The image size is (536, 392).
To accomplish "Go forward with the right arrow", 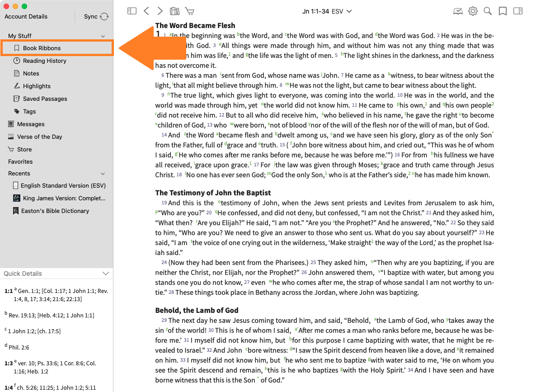I will point(160,11).
